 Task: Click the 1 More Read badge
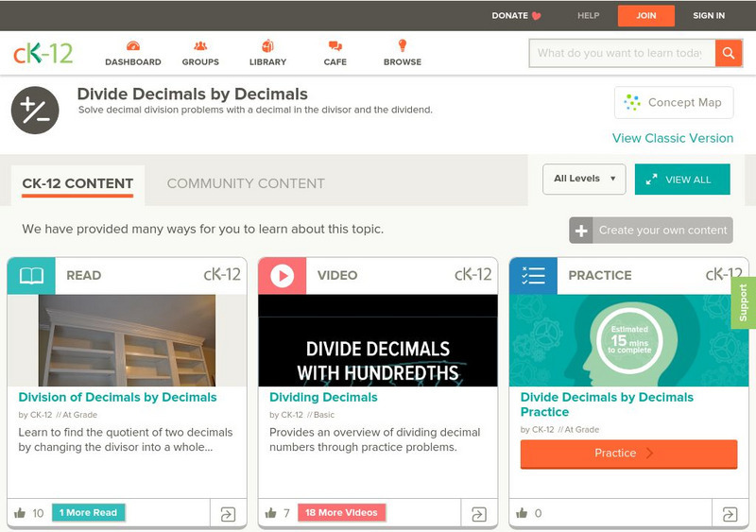pyautogui.click(x=88, y=513)
